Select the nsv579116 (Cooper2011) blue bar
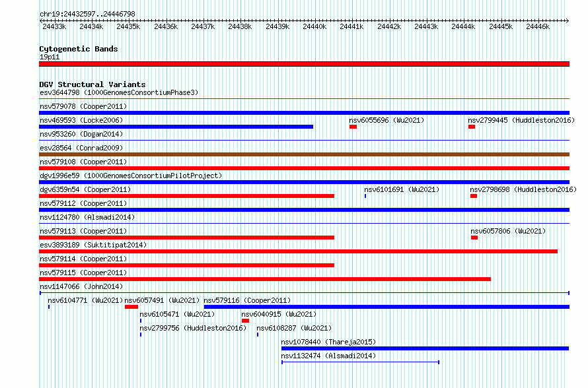Viewport: 588px width, 388px height. [x=386, y=307]
